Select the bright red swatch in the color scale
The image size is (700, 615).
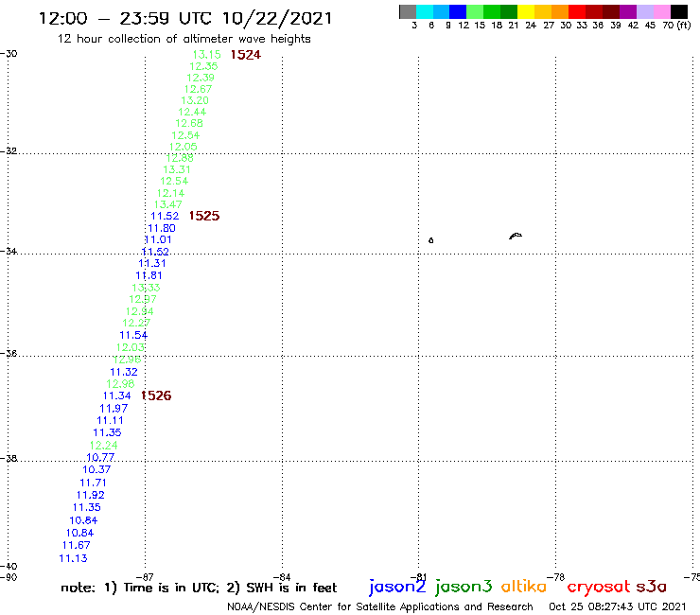pyautogui.click(x=577, y=11)
